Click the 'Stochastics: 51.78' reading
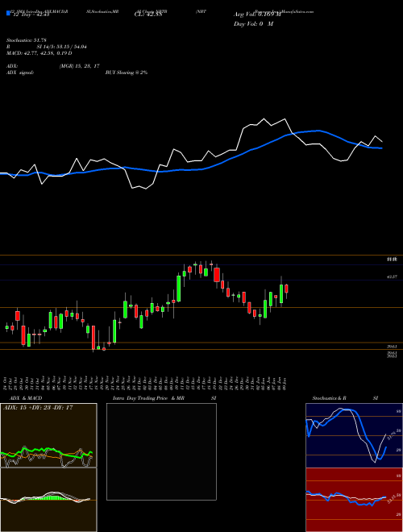The width and height of the screenshot is (403, 532). coord(25,41)
